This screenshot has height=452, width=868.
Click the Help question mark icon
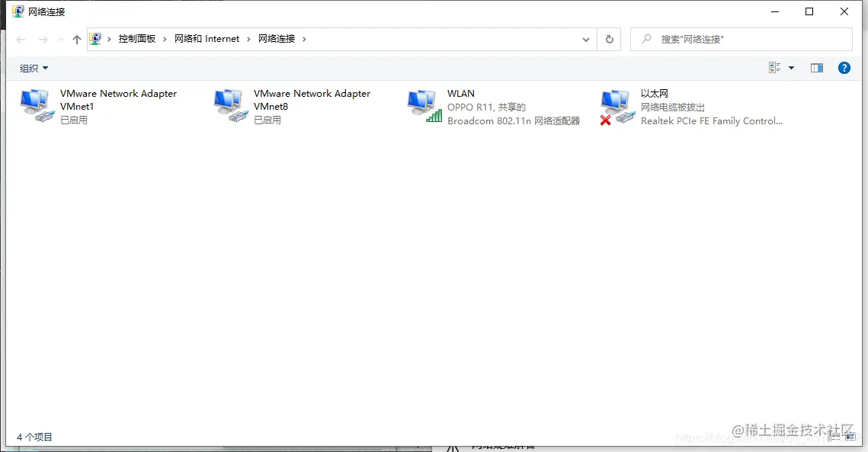[844, 68]
